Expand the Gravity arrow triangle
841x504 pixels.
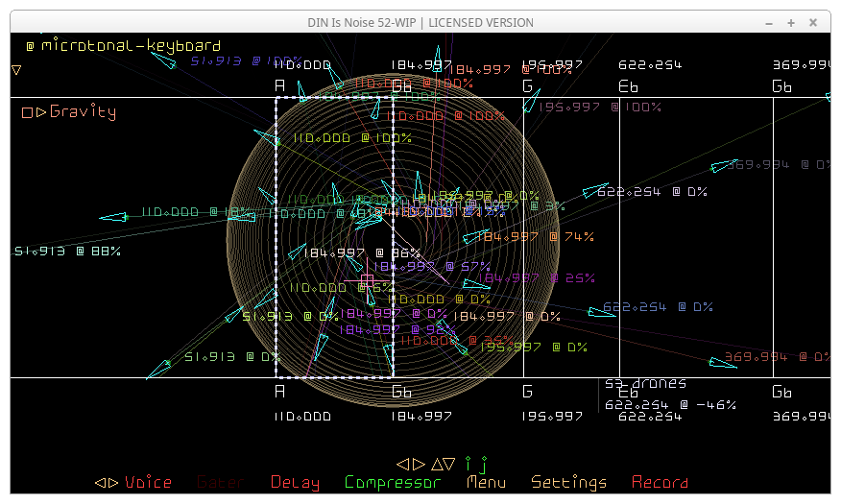(40, 112)
